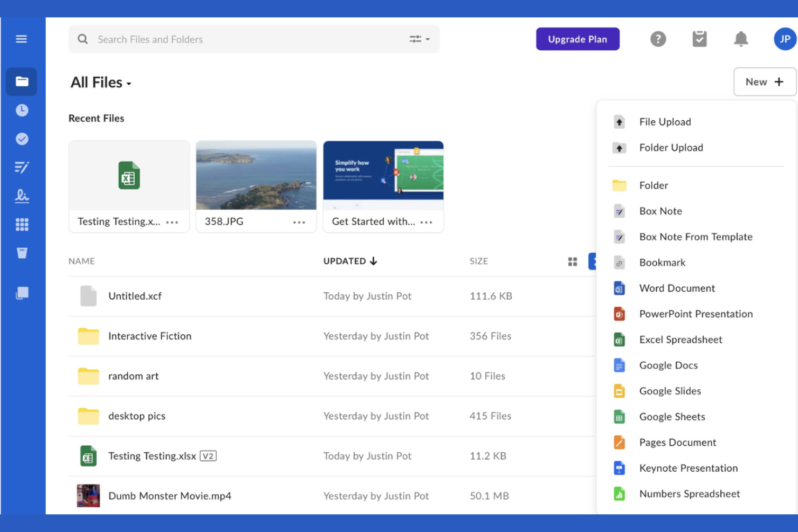
Task: Open the hamburger menu in sidebar
Action: click(22, 39)
